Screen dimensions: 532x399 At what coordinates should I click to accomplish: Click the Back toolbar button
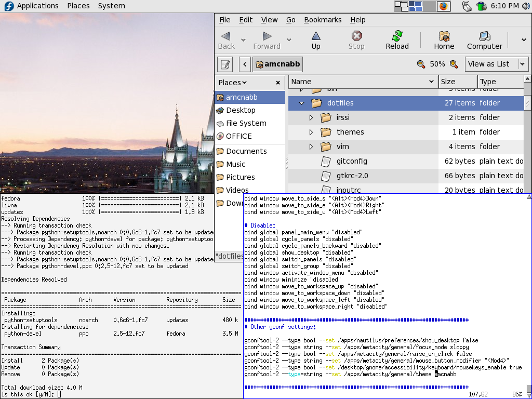click(x=227, y=40)
